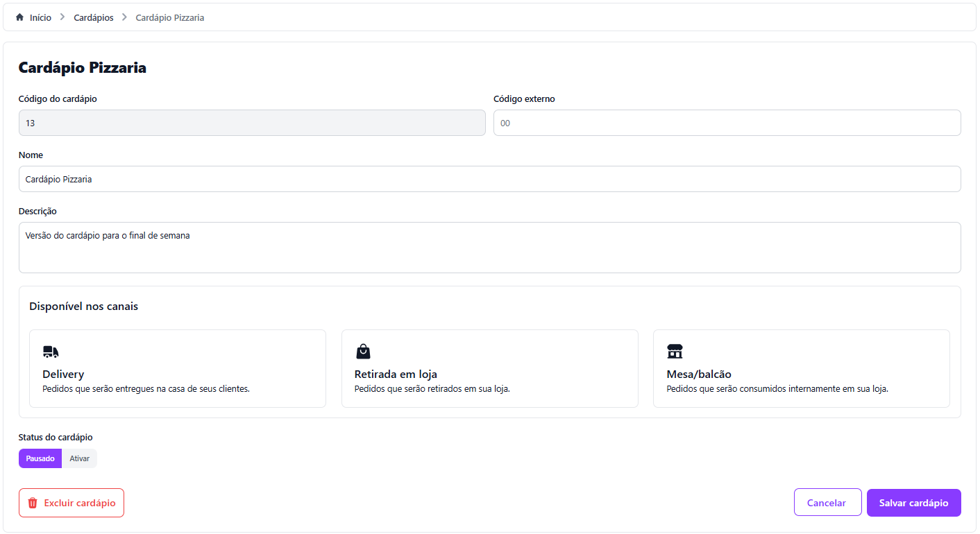Toggle the Delivery channel card
Image resolution: width=980 pixels, height=534 pixels.
point(178,368)
